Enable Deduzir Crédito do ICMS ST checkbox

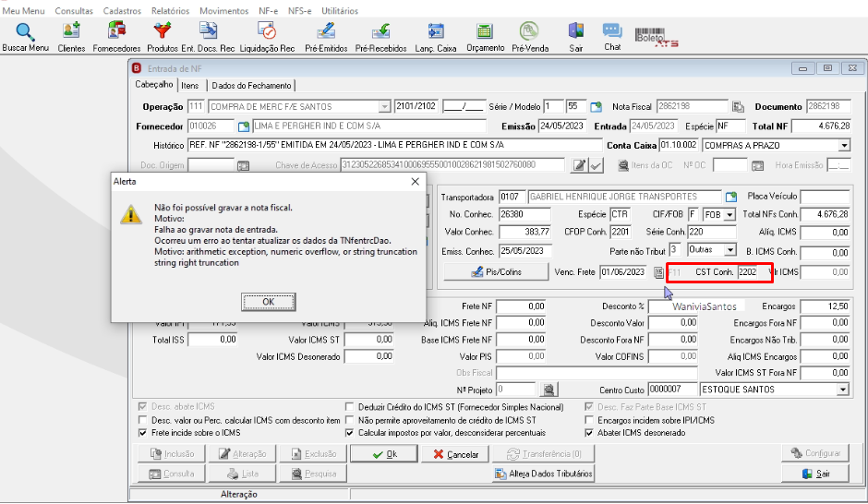tap(349, 407)
